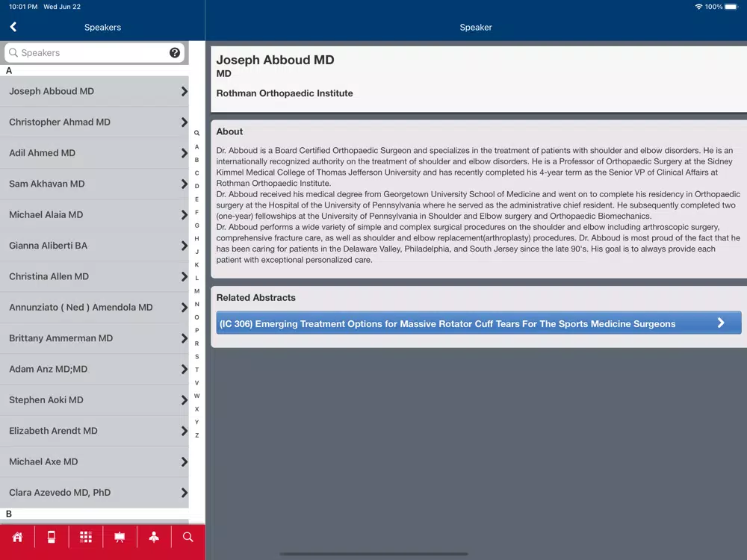The image size is (747, 560).
Task: Expand Annunziato (Ned) Amendola MD row chevron
Action: coord(185,308)
